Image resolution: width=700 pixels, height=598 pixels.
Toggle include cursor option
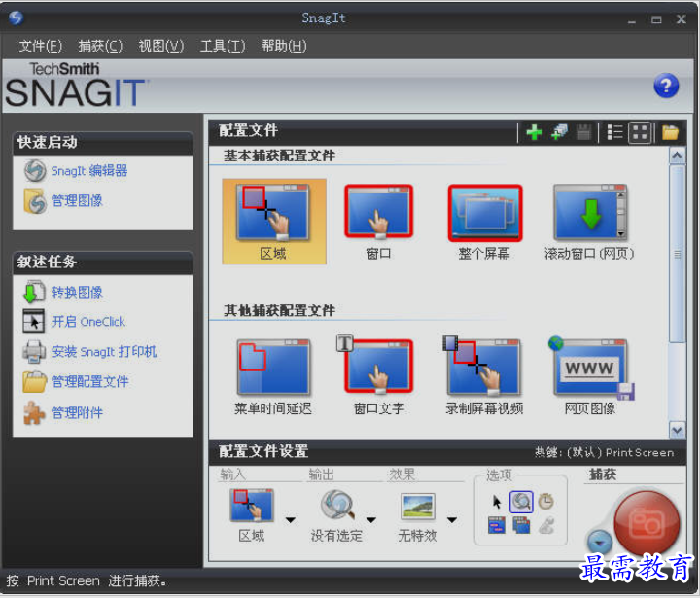click(497, 502)
